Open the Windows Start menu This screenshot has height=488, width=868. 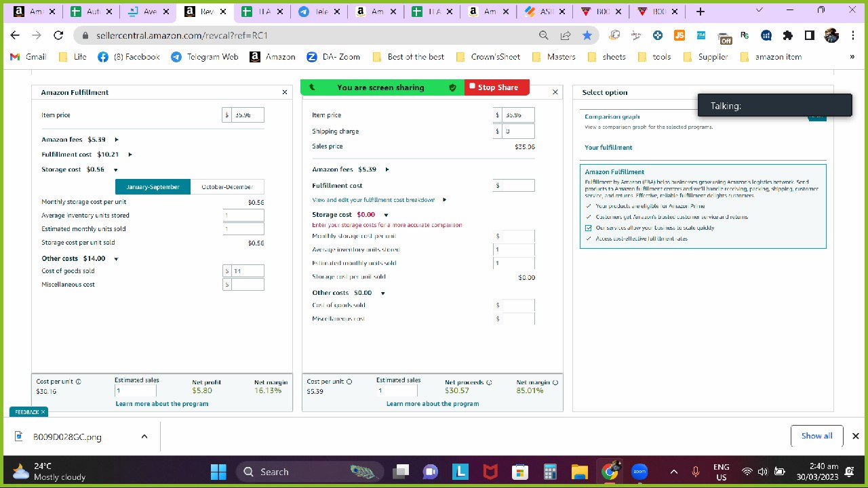coord(218,472)
